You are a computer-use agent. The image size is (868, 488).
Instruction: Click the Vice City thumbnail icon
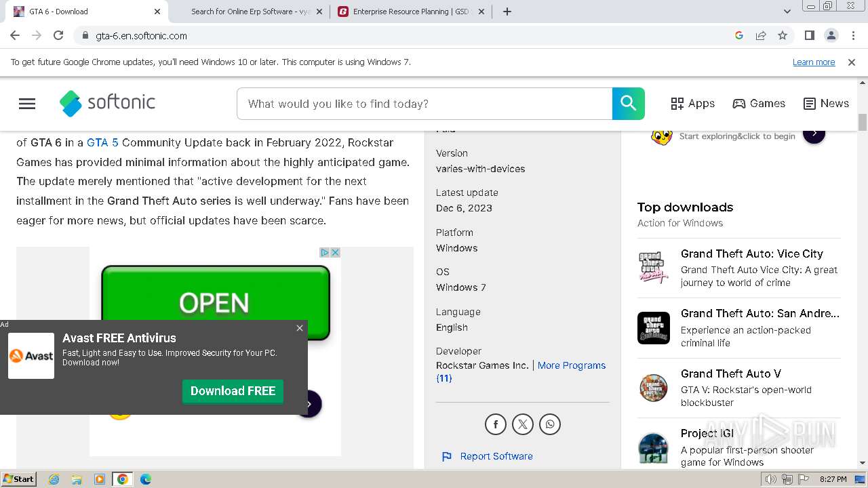coord(654,268)
